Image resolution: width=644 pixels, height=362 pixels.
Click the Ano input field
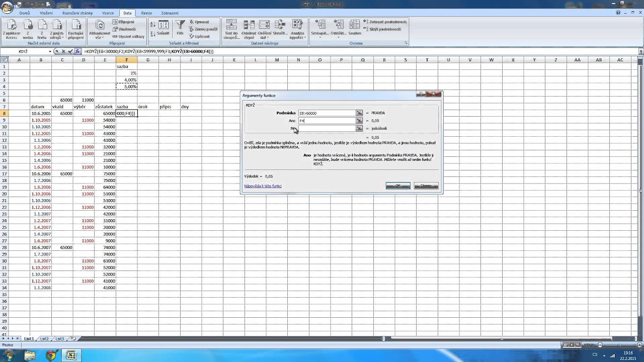(x=327, y=121)
